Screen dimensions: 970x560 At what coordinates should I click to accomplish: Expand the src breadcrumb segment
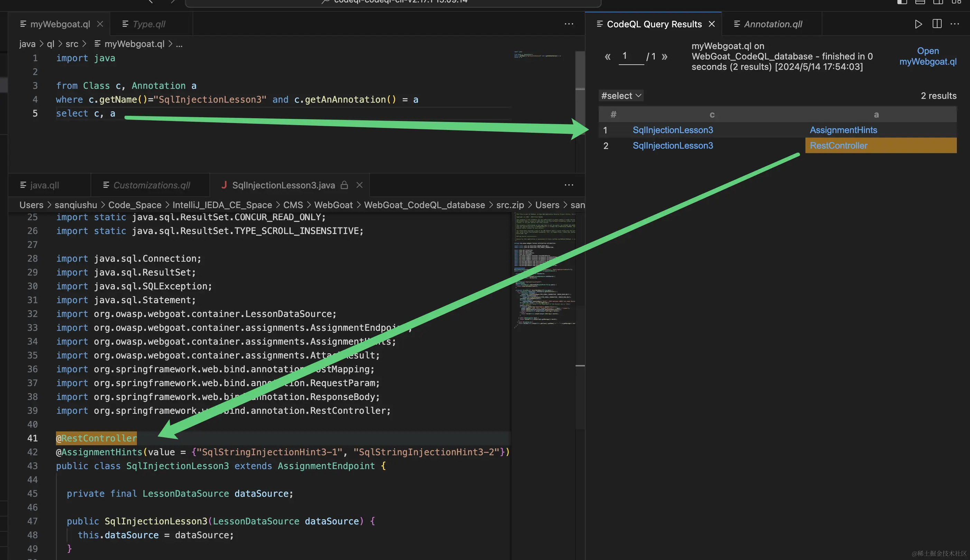point(72,44)
